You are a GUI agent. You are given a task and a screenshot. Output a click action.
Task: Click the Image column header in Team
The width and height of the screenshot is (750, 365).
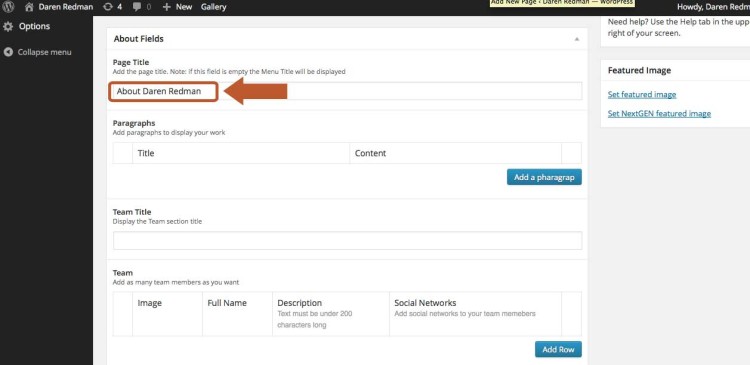coord(150,303)
